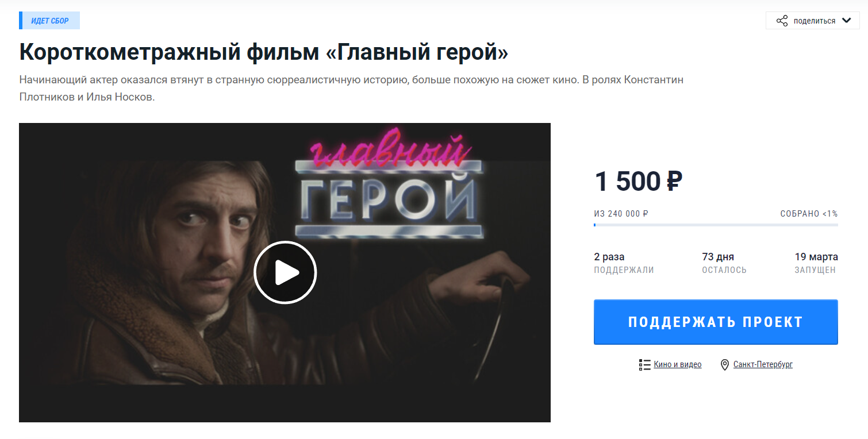
Task: Open the Кино и видео category link
Action: coord(677,364)
